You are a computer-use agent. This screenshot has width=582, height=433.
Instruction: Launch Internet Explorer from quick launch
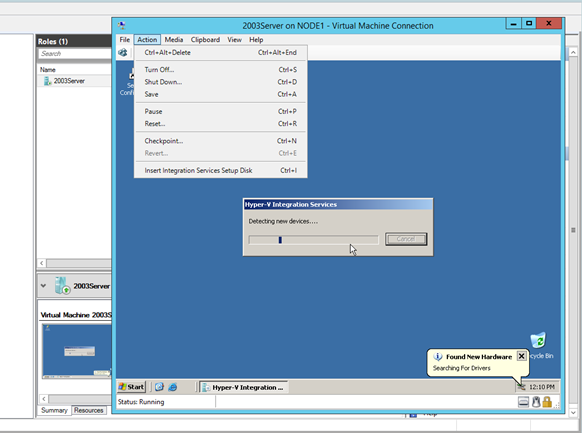[x=173, y=387]
